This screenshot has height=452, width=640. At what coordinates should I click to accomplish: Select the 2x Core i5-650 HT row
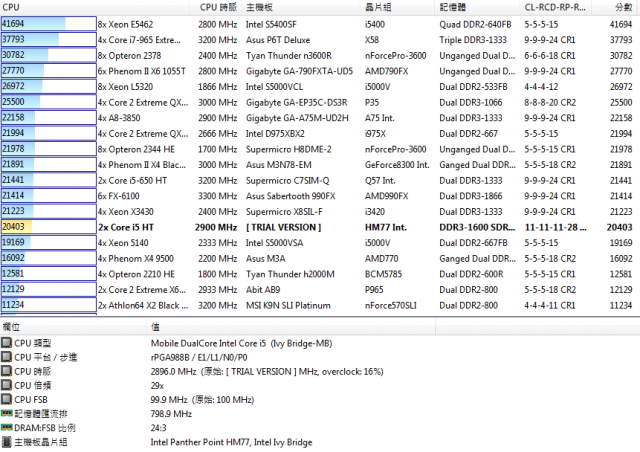pyautogui.click(x=320, y=180)
